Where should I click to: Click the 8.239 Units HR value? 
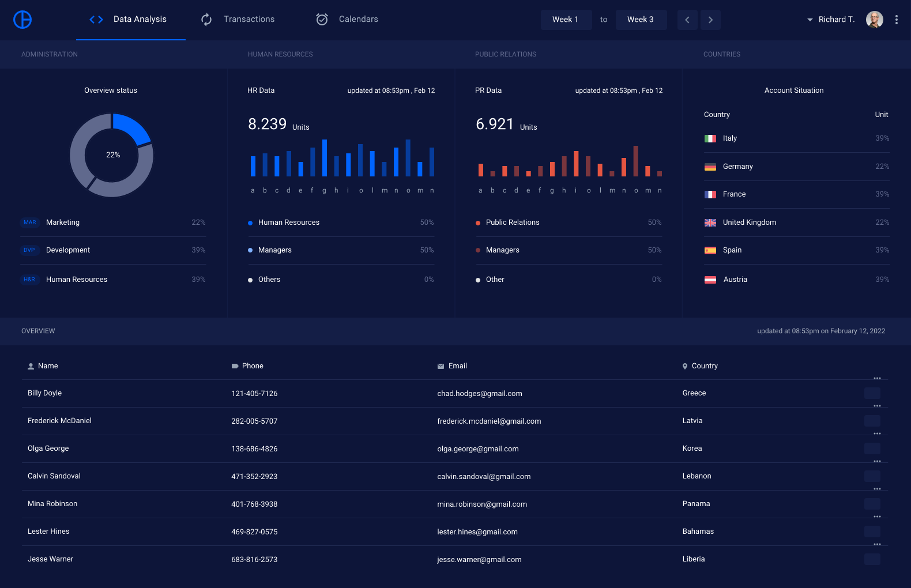(x=278, y=125)
